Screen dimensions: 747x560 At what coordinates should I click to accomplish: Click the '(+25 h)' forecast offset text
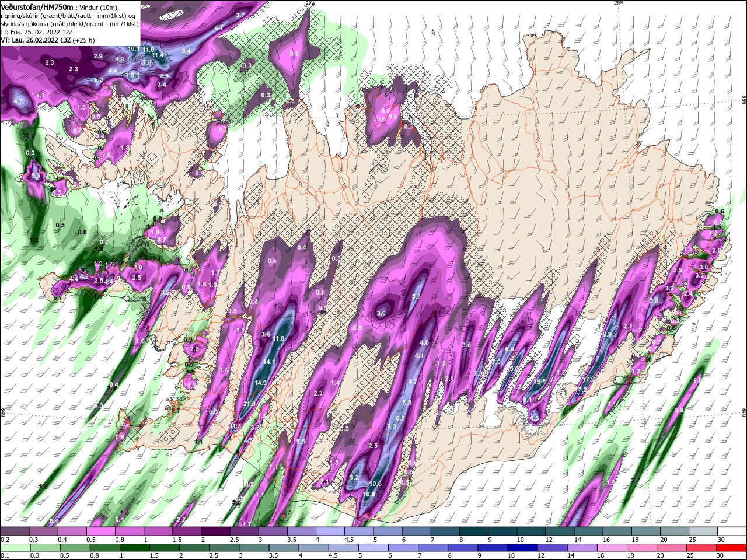click(x=85, y=40)
